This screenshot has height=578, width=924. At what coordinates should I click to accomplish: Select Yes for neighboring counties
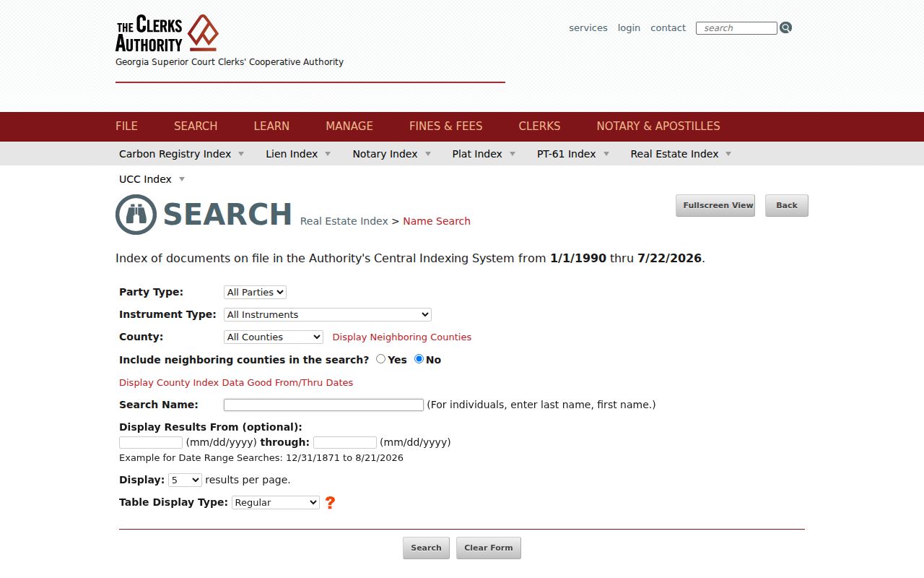(380, 359)
